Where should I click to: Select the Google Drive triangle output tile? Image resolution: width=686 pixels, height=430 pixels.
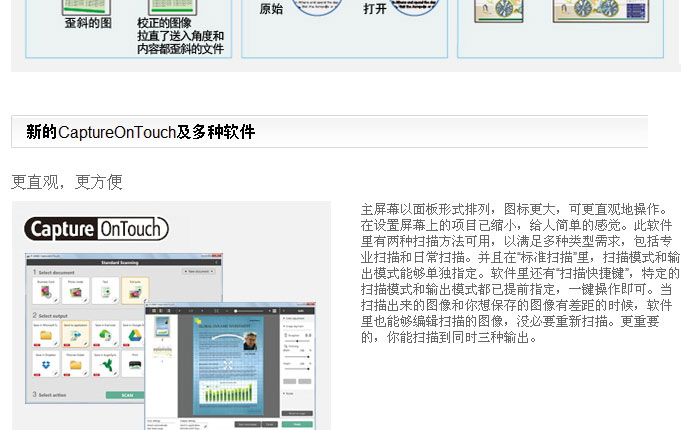(x=133, y=334)
